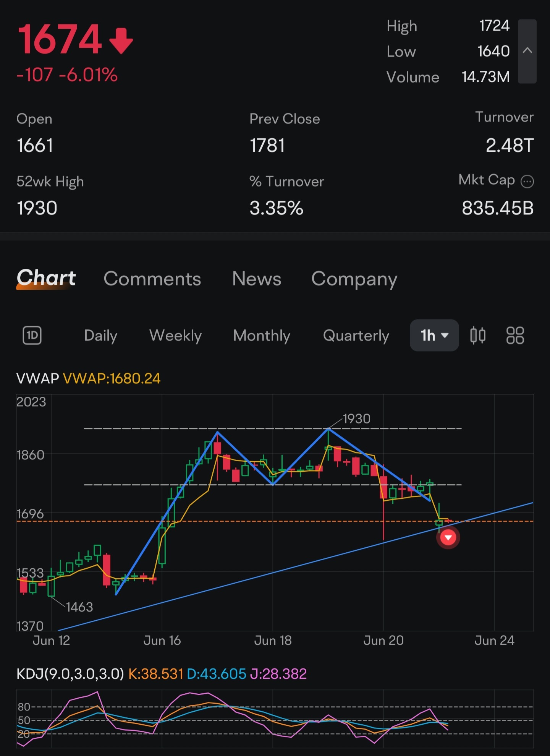Select the Quarterly chart period
The height and width of the screenshot is (756, 550).
356,336
